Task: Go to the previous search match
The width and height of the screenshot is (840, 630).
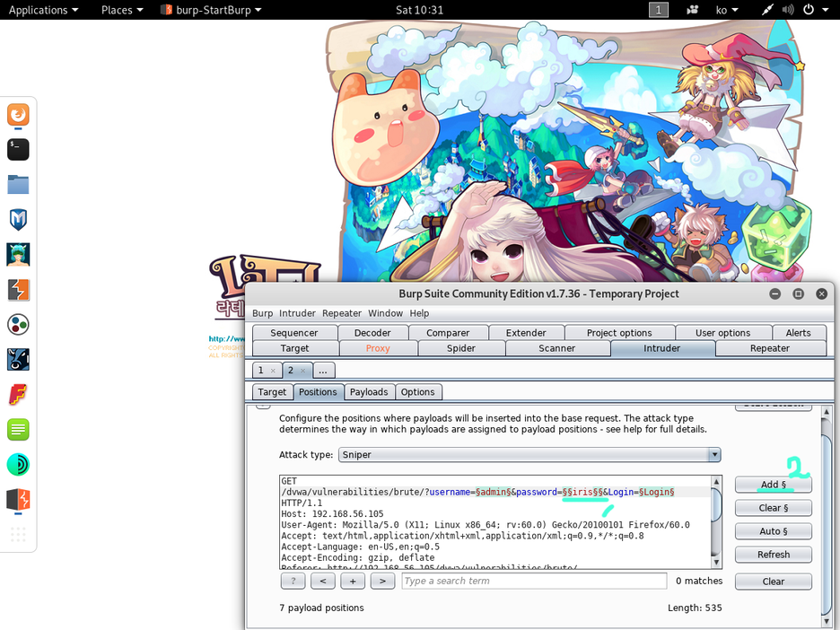Action: click(323, 581)
